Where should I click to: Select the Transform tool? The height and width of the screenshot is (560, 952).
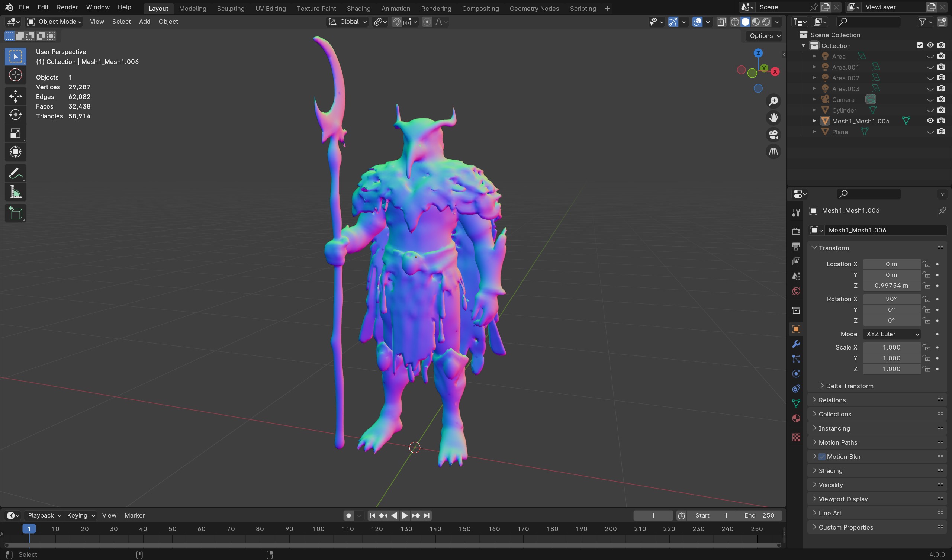click(x=16, y=152)
